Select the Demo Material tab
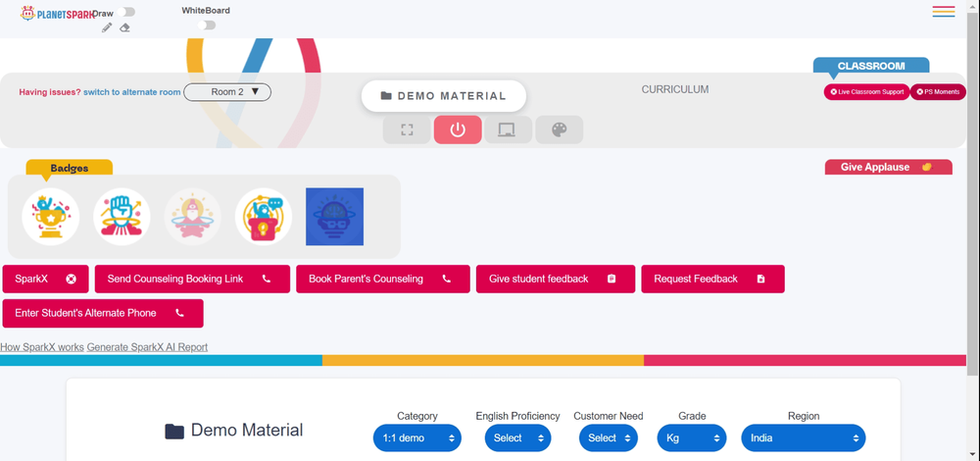Image resolution: width=980 pixels, height=461 pixels. (444, 96)
